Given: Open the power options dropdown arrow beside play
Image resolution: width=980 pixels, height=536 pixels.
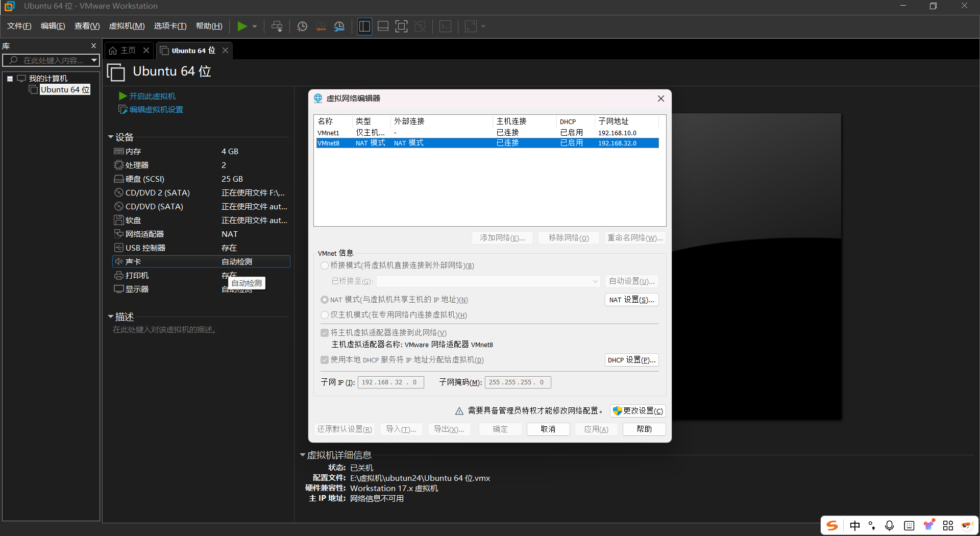Looking at the screenshot, I should 255,27.
